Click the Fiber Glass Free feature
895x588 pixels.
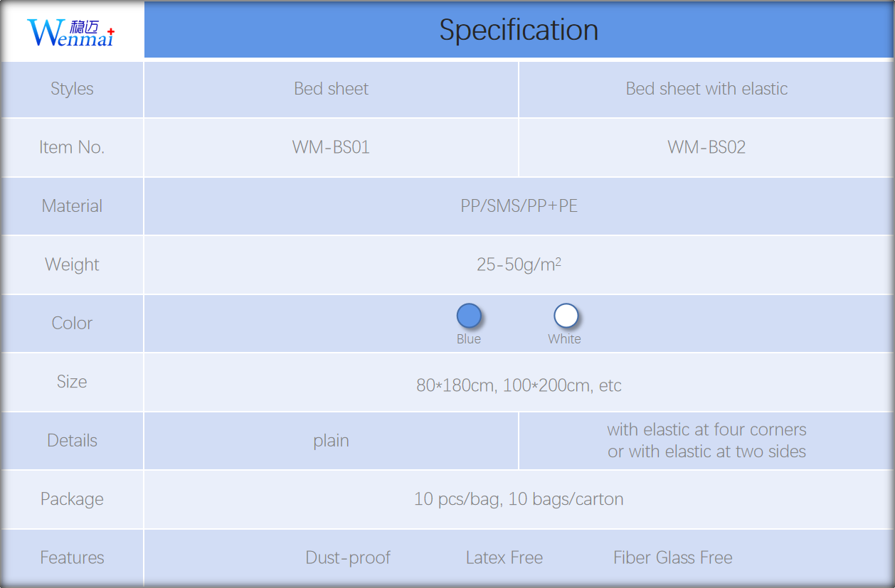pyautogui.click(x=673, y=558)
